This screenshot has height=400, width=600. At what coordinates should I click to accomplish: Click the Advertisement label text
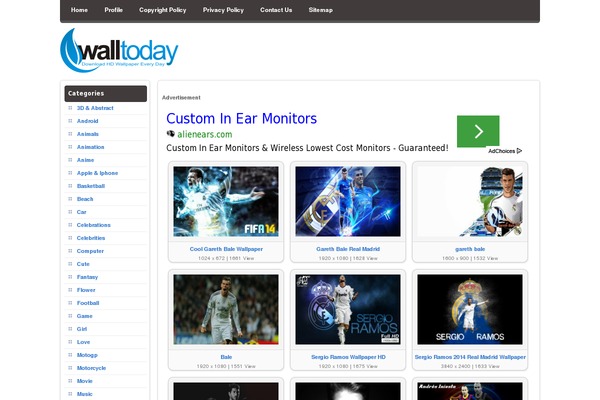click(x=181, y=98)
